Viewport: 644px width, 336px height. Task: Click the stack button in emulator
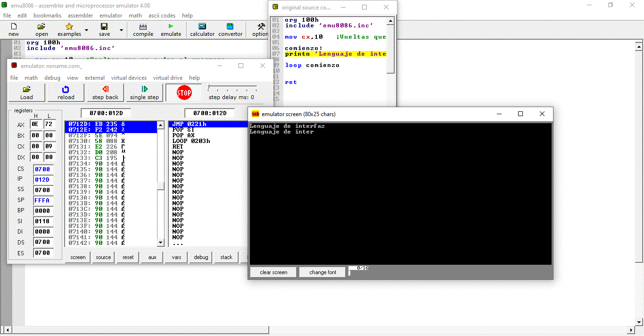[x=226, y=257]
